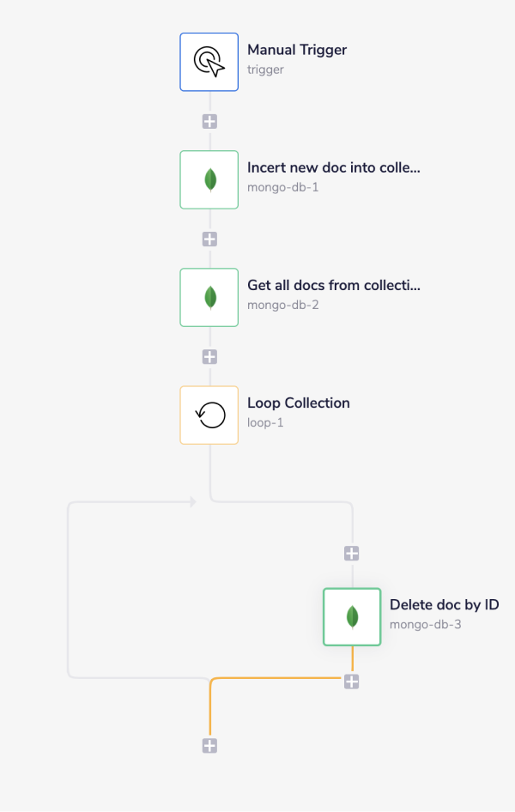This screenshot has height=812, width=515.
Task: Select the circular loop arrow icon
Action: tap(209, 415)
